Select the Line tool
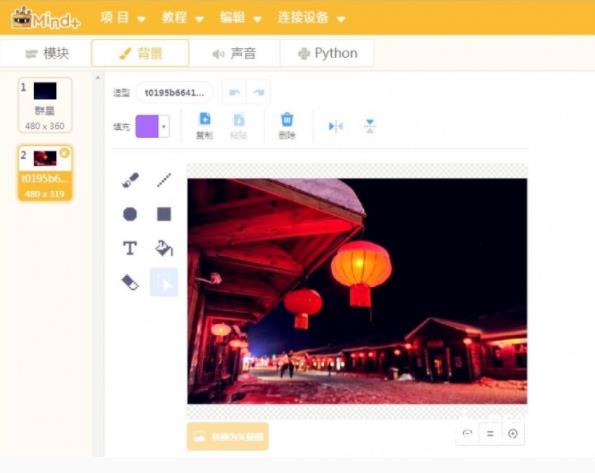 (164, 180)
